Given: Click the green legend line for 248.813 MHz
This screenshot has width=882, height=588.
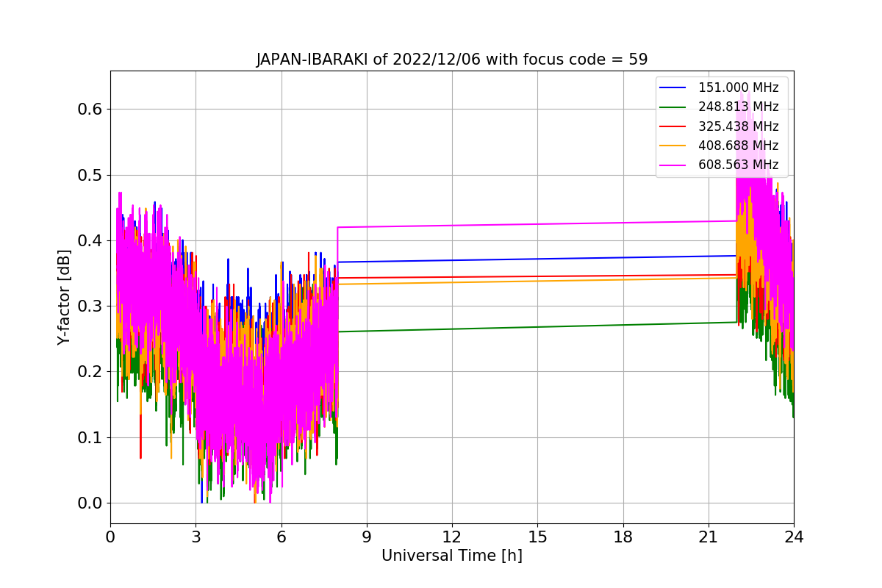Looking at the screenshot, I should click(x=673, y=107).
